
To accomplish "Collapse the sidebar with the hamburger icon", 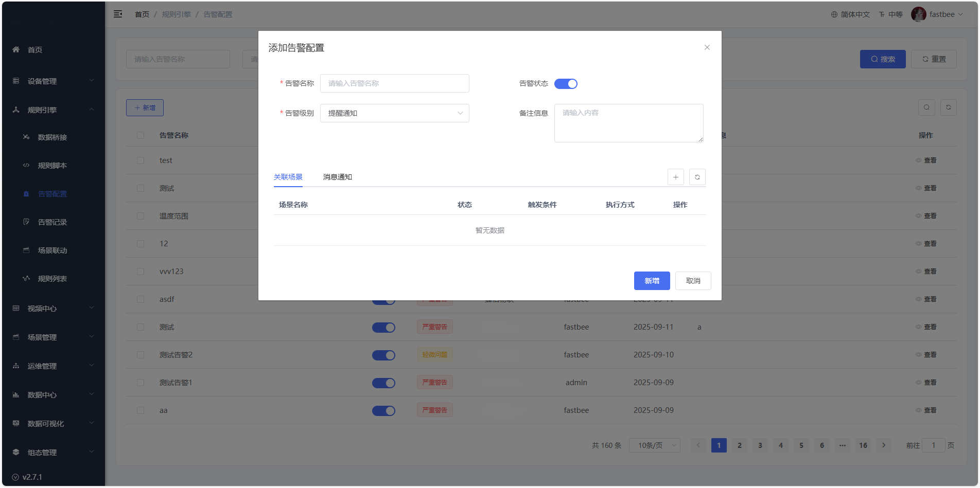I will 118,14.
